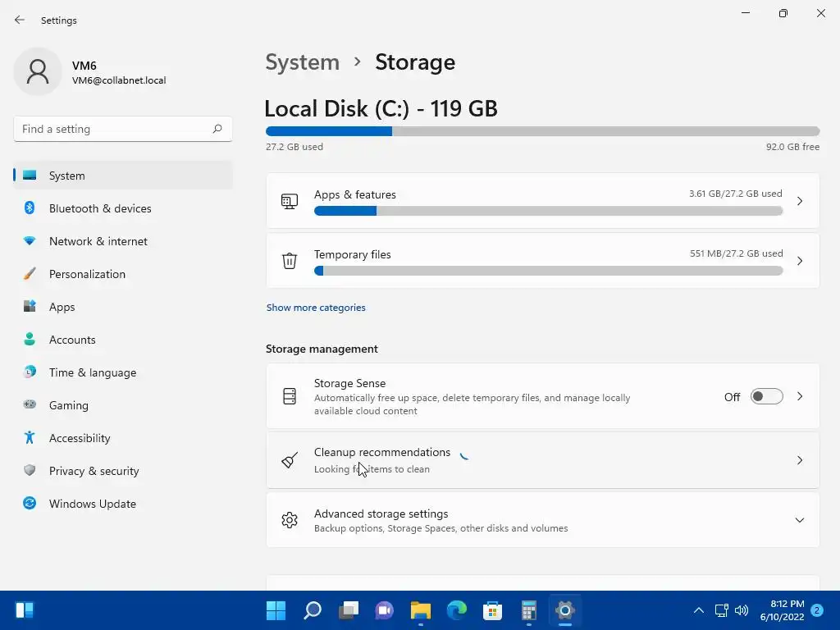The width and height of the screenshot is (840, 630).
Task: Click the Local Disk C: usage bar
Action: pos(542,131)
